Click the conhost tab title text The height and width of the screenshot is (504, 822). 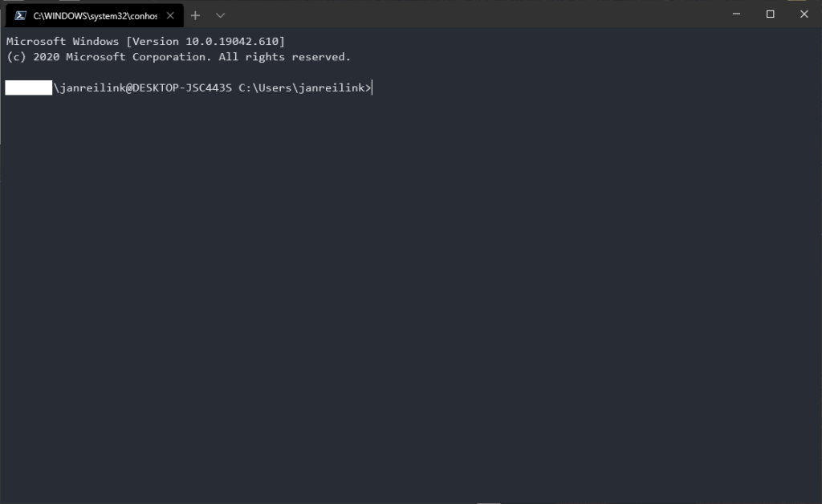coord(96,14)
